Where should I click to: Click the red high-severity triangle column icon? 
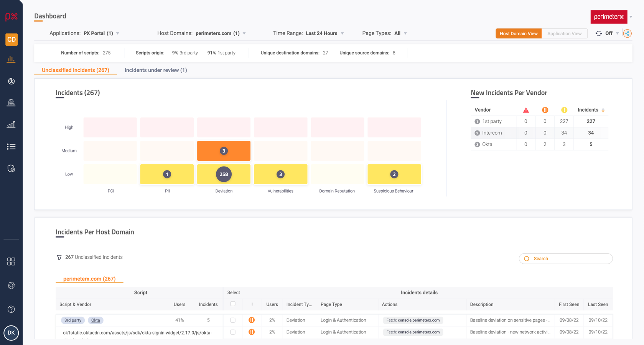pyautogui.click(x=526, y=110)
